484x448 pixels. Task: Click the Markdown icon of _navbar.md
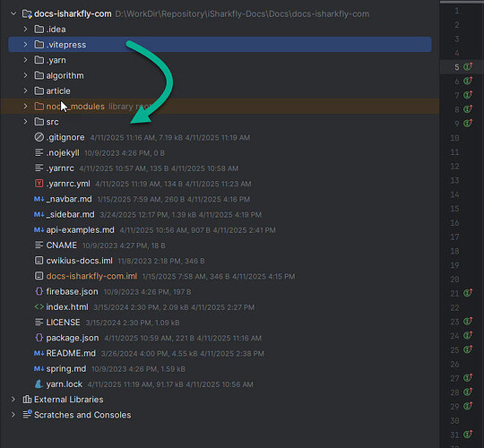tap(39, 199)
